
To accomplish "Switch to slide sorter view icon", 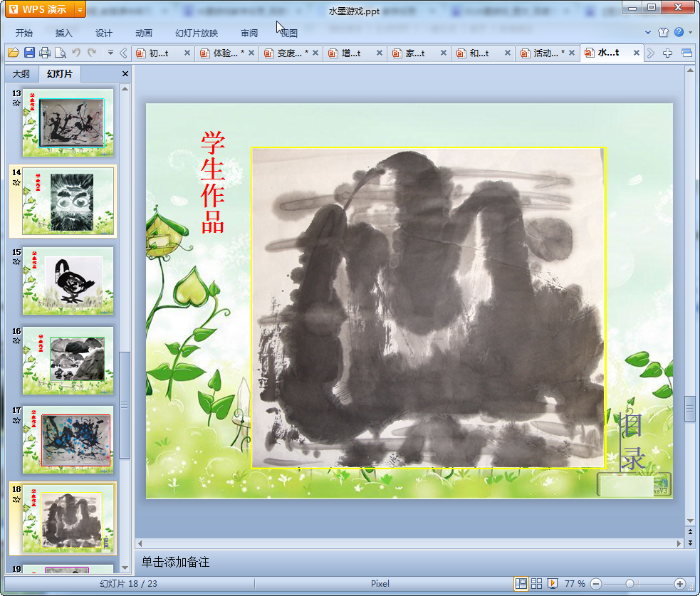I will 537,583.
